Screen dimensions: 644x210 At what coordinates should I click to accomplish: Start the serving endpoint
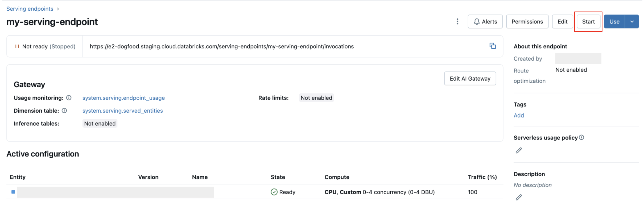(x=588, y=21)
